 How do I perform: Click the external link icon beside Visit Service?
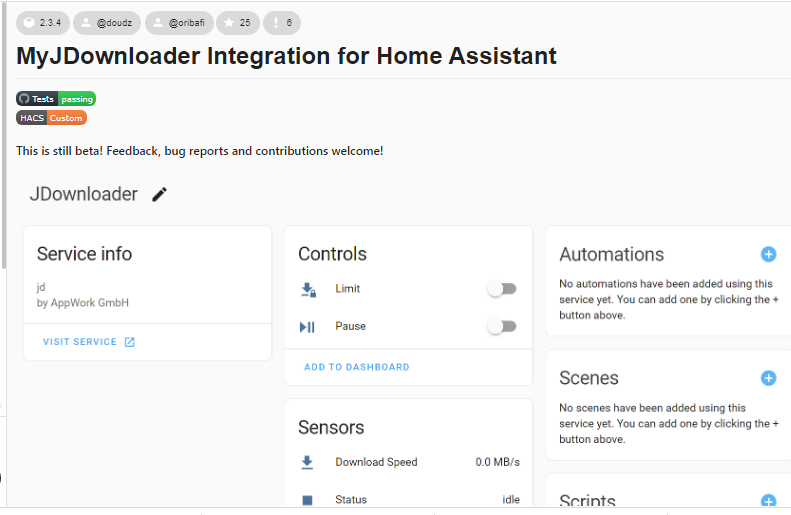point(130,342)
